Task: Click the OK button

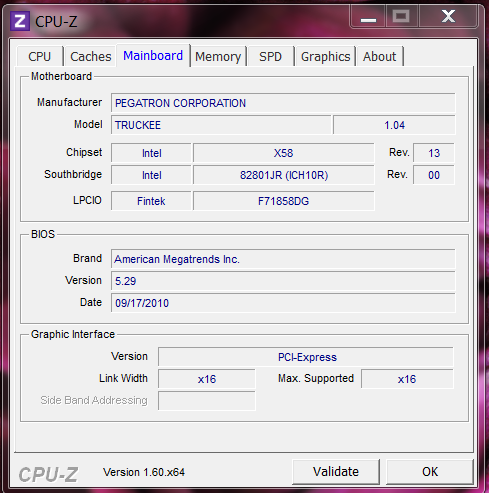Action: coord(430,472)
